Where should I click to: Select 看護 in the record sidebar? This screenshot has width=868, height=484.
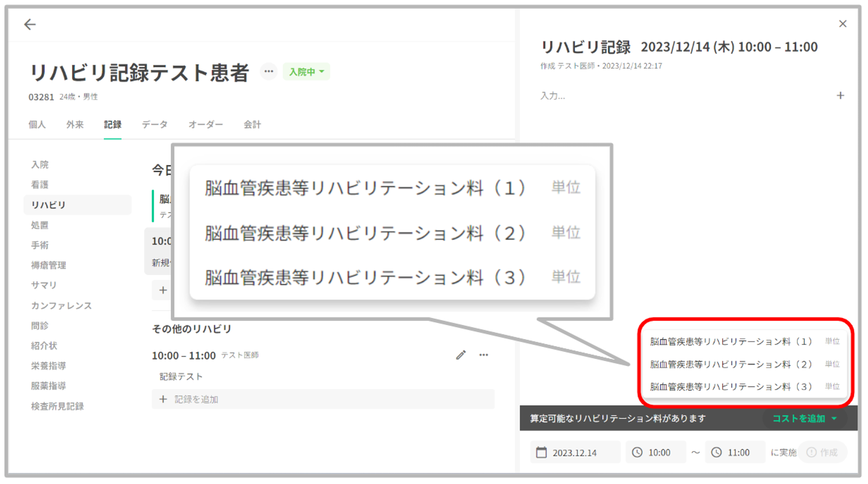[x=40, y=185]
